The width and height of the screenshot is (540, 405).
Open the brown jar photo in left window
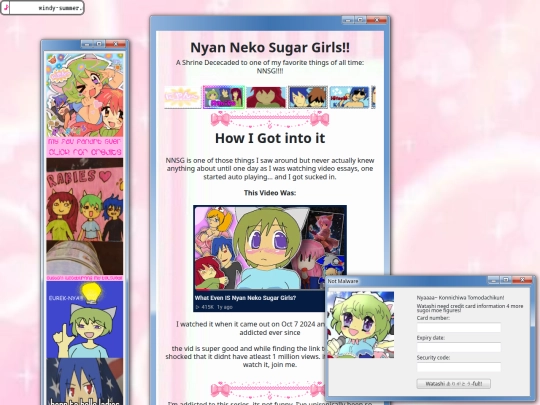tap(85, 258)
